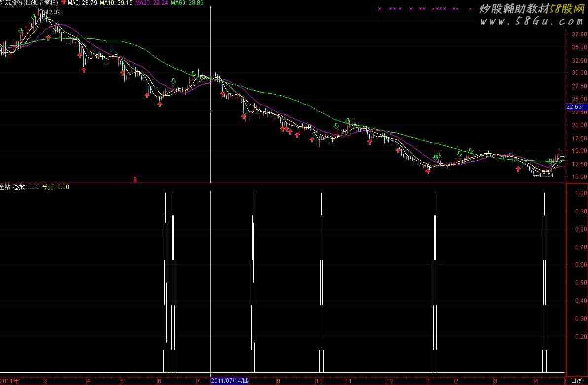Click the green down arrow at the 42.39 peak
The image size is (588, 385).
[33, 17]
